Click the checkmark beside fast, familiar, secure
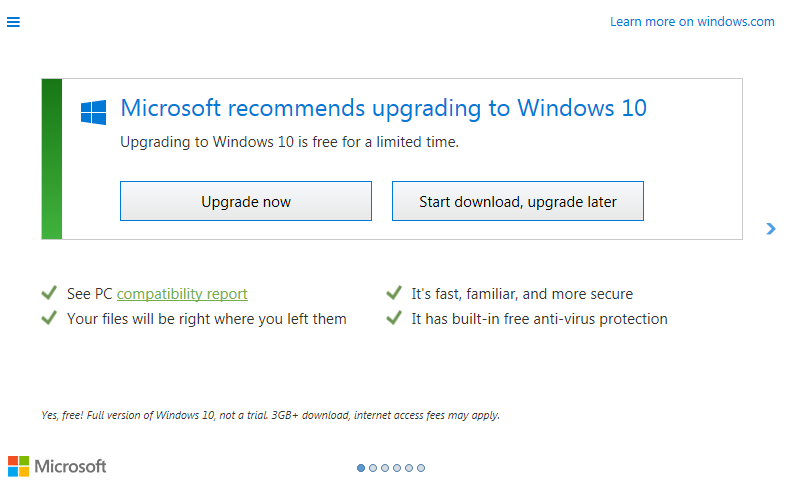Viewport: 788px width, 487px height. pos(394,293)
